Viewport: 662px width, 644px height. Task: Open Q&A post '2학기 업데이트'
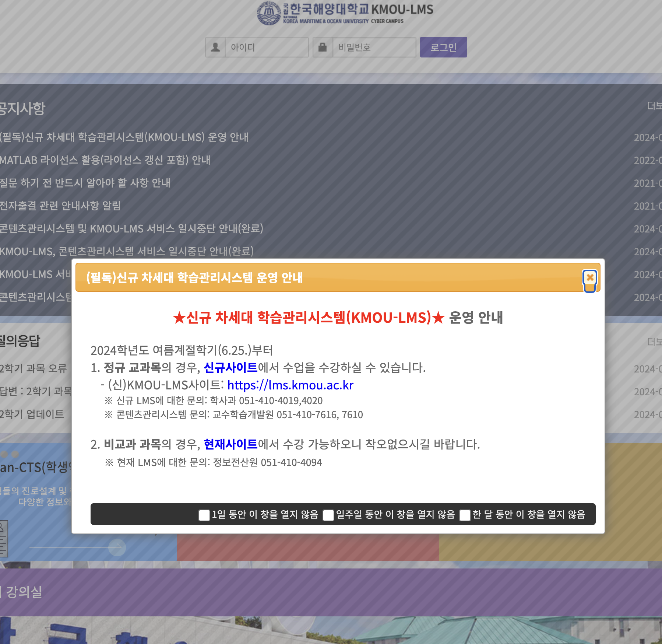(32, 414)
